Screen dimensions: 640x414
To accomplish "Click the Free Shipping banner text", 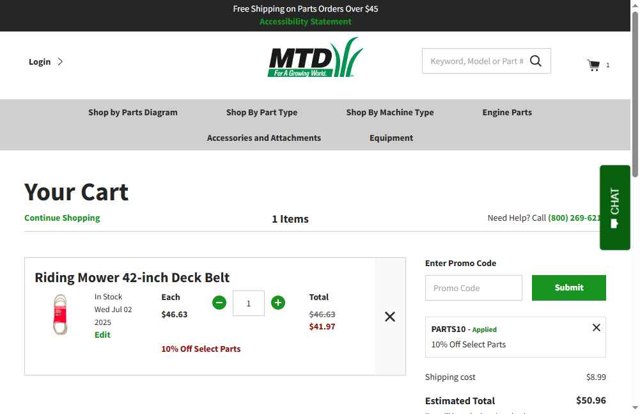I will coord(305,9).
